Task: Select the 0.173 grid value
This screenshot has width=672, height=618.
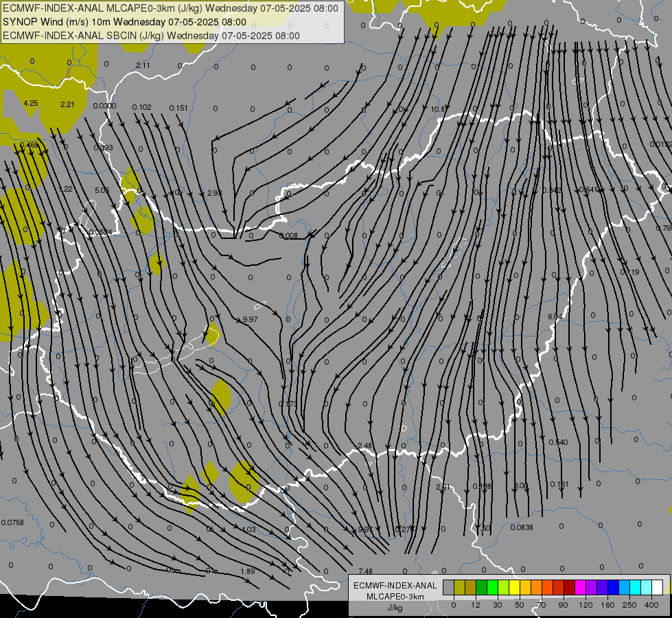Action: point(288,404)
